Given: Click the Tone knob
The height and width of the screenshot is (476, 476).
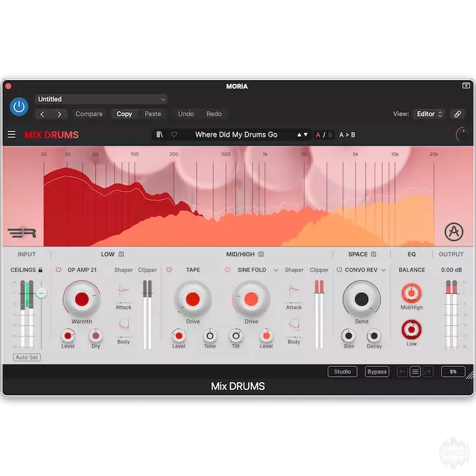Looking at the screenshot, I should point(210,336).
